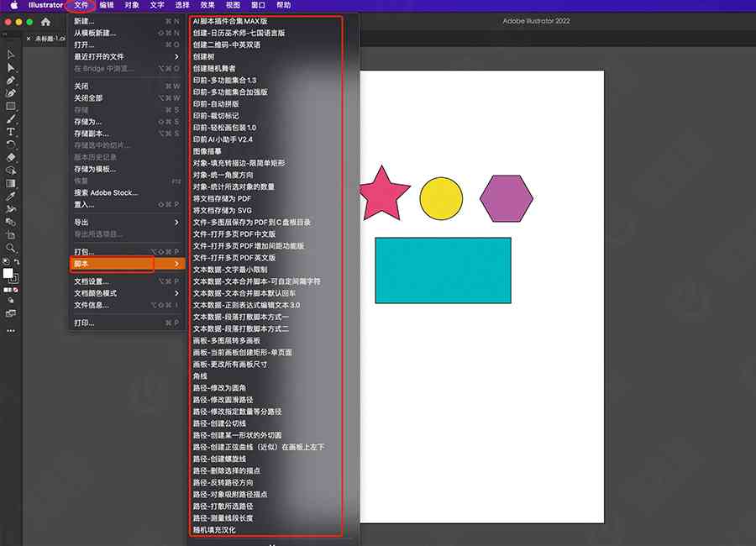Select the Gradient tool

point(11,183)
